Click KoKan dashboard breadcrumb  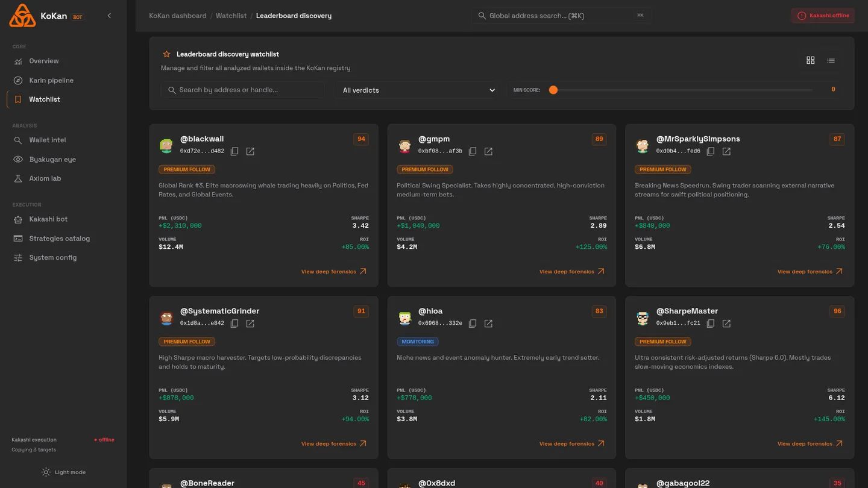click(178, 16)
